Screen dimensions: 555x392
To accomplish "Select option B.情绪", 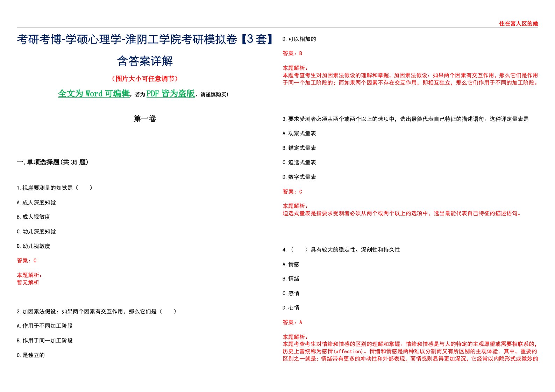I will [x=291, y=279].
